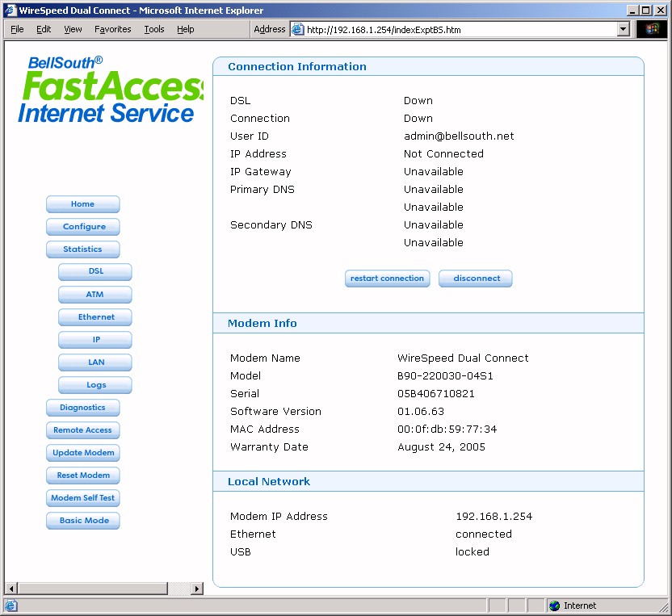View LAN statistics
The image size is (672, 616).
point(95,362)
